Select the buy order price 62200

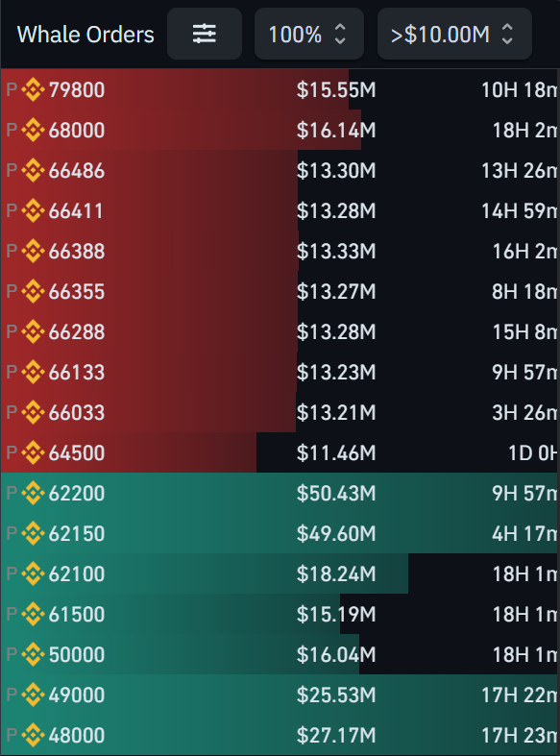77,494
